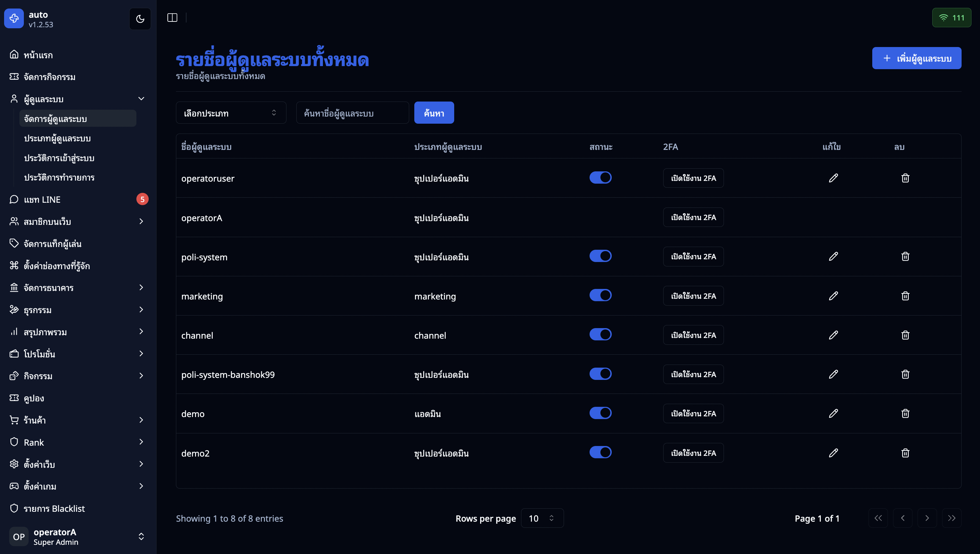Open the Rows per page selector
Image resolution: width=980 pixels, height=554 pixels.
click(542, 518)
